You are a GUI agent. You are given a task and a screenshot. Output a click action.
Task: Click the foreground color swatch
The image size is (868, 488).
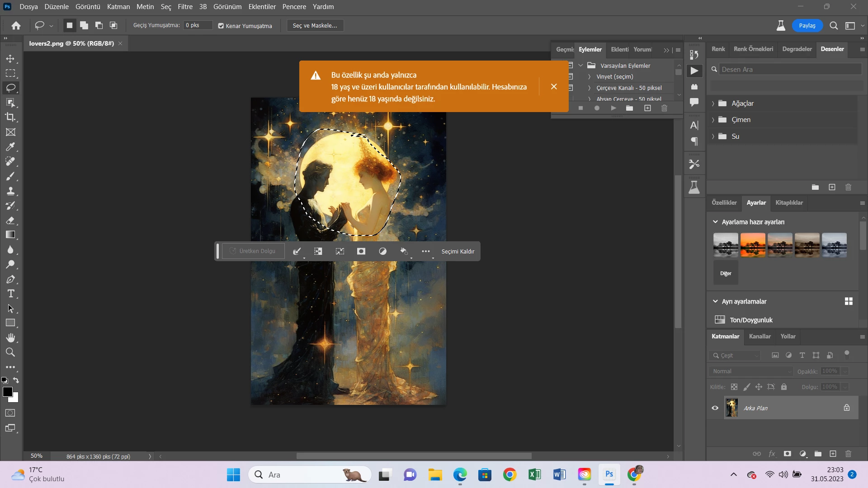point(8,392)
